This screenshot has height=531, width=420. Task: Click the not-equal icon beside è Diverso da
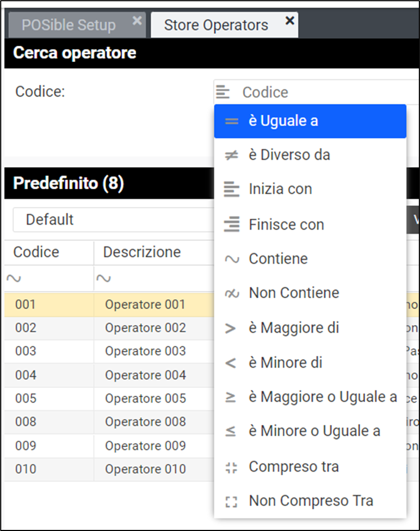point(232,156)
